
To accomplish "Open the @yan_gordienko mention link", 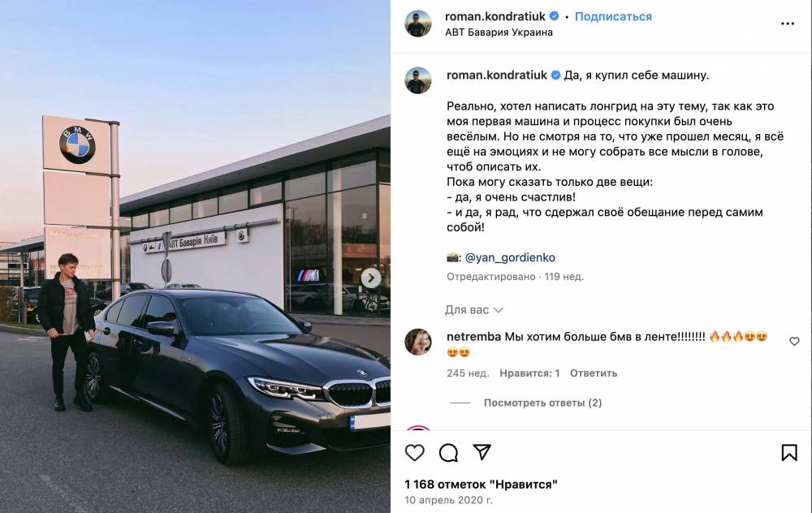I will point(510,257).
